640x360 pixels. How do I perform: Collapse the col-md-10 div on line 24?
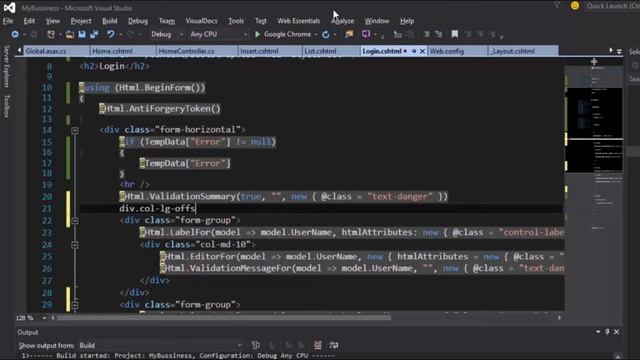pyautogui.click(x=75, y=245)
